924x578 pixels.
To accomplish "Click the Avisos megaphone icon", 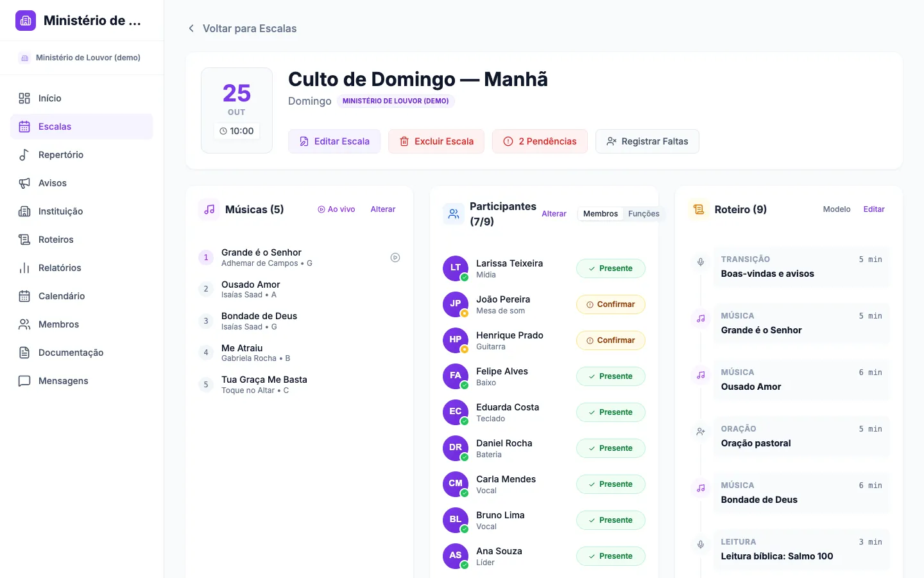I will [24, 183].
